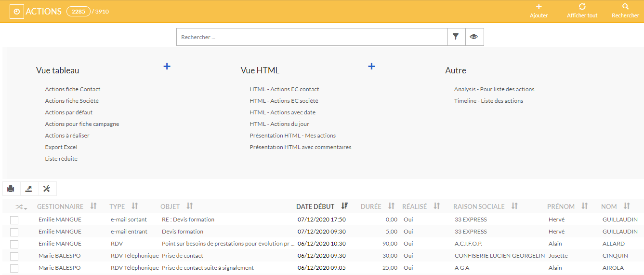644x275 pixels.
Task: Click the filter funnel icon
Action: pyautogui.click(x=456, y=37)
